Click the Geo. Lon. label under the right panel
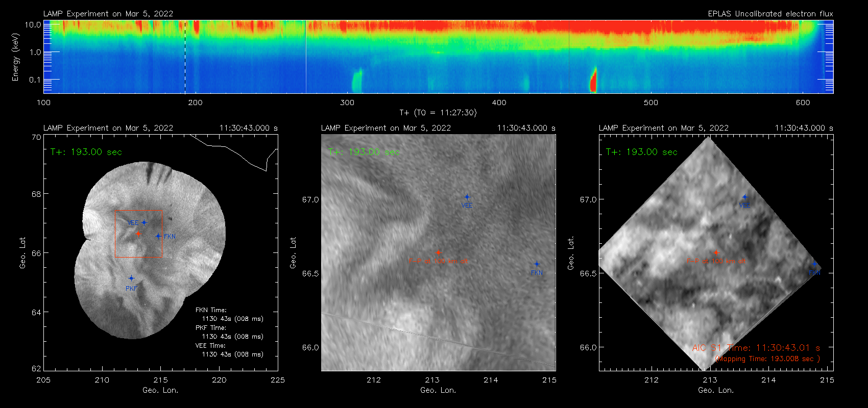Viewport: 868px width, 408px height. coord(716,390)
